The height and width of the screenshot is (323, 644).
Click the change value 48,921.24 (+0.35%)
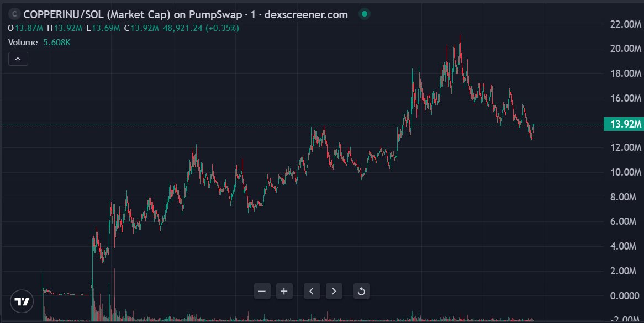click(201, 28)
